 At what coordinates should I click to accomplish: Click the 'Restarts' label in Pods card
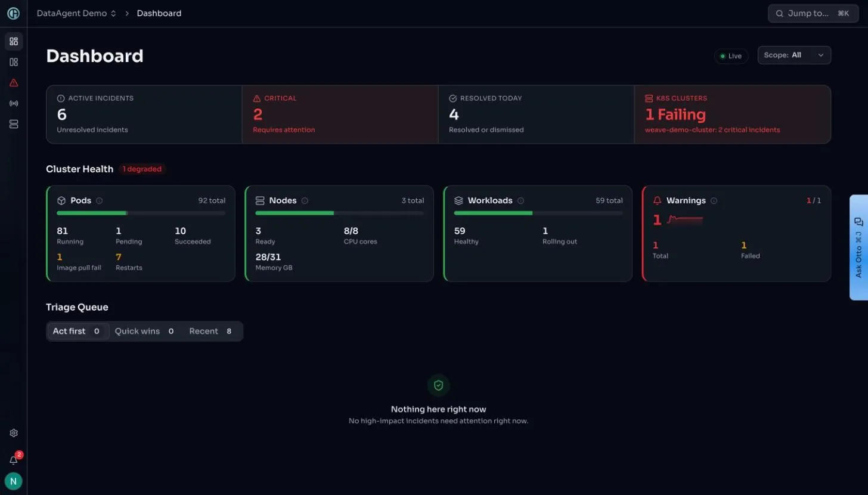click(x=129, y=268)
